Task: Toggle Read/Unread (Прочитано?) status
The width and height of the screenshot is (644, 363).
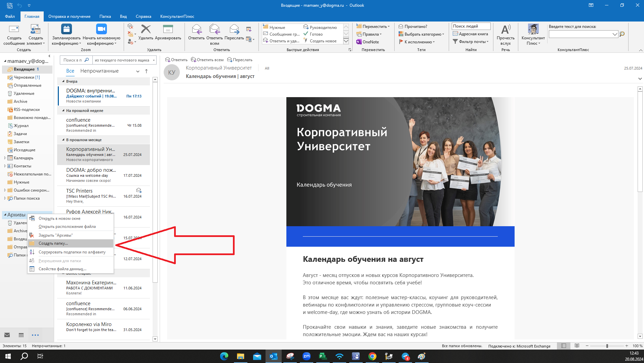Action: 413,27
